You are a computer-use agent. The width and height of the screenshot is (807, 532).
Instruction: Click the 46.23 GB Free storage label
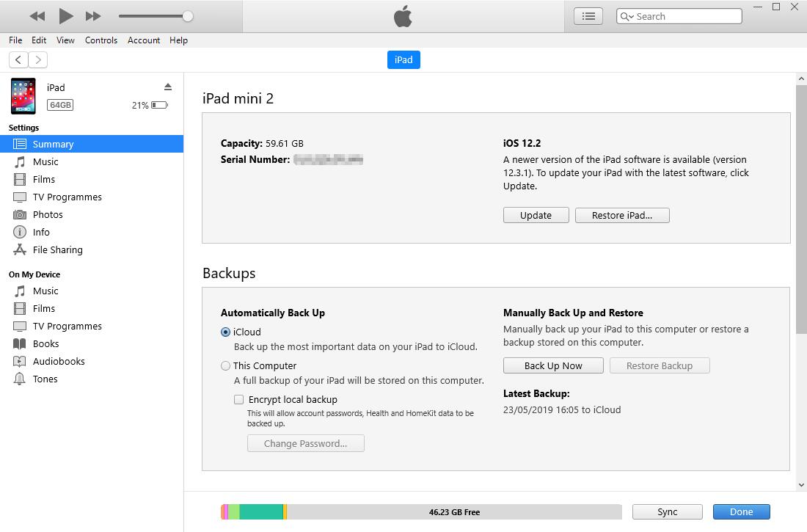point(454,512)
